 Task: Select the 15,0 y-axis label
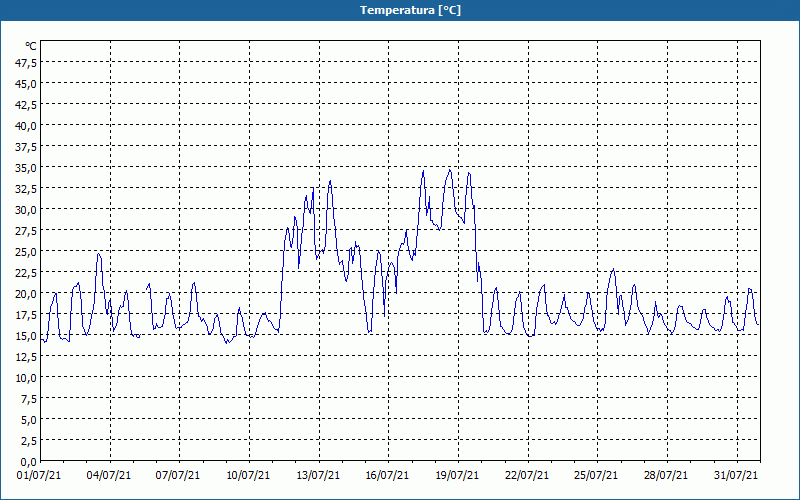click(x=27, y=336)
